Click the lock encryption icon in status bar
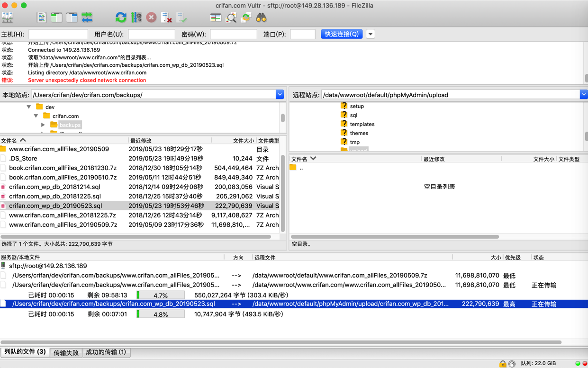 pos(502,364)
